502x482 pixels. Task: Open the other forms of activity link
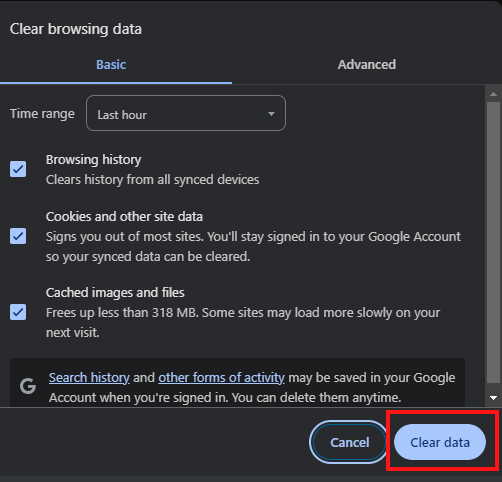[x=221, y=378]
